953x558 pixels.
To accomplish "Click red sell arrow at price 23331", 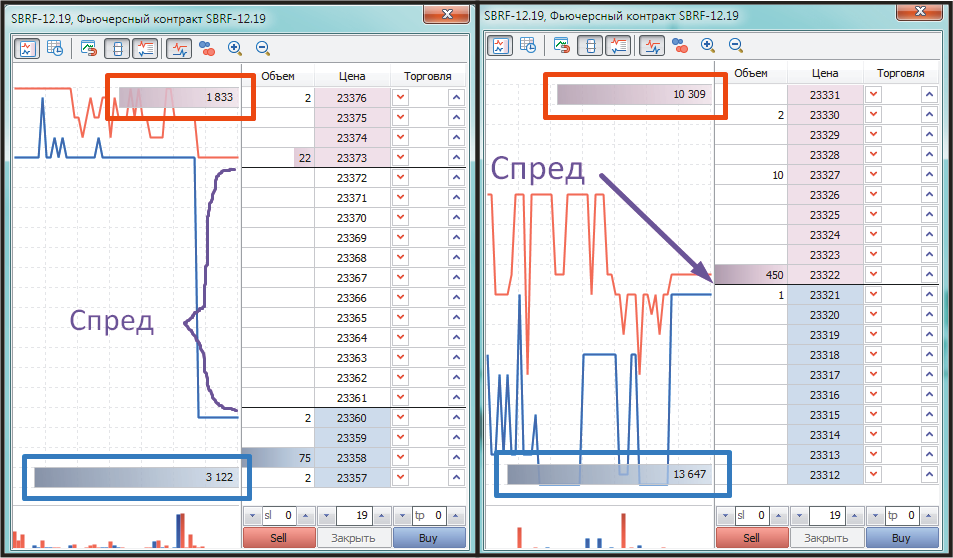I will pos(873,94).
